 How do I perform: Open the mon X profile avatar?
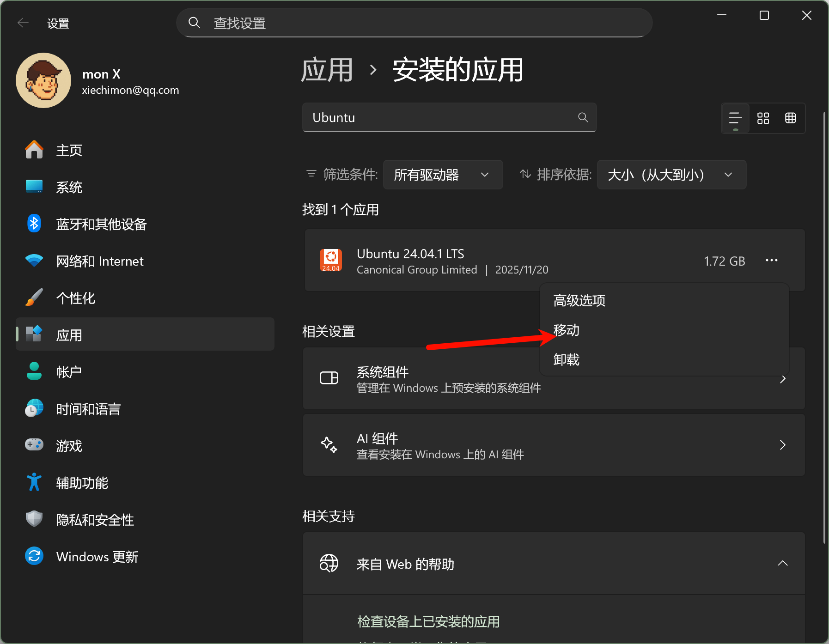coord(43,80)
